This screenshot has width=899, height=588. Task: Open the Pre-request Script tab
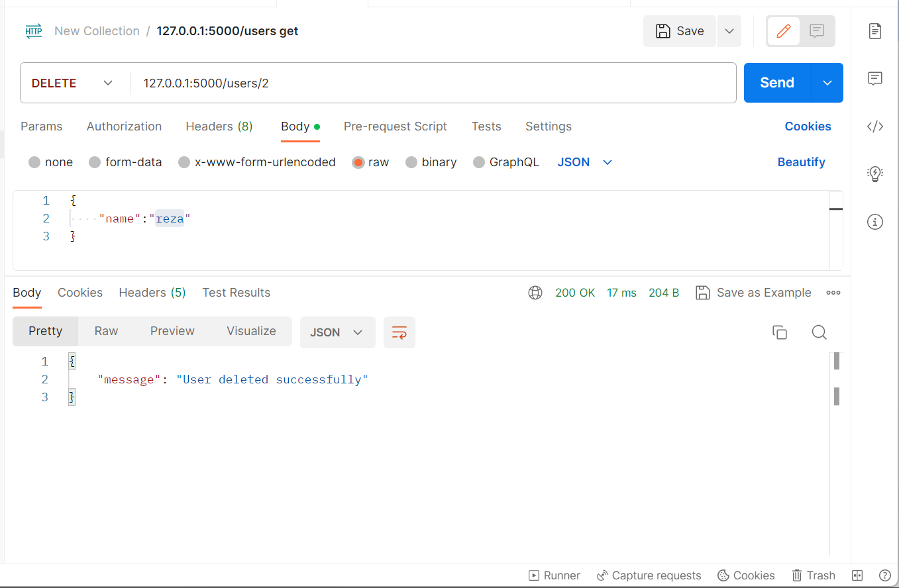pyautogui.click(x=396, y=126)
